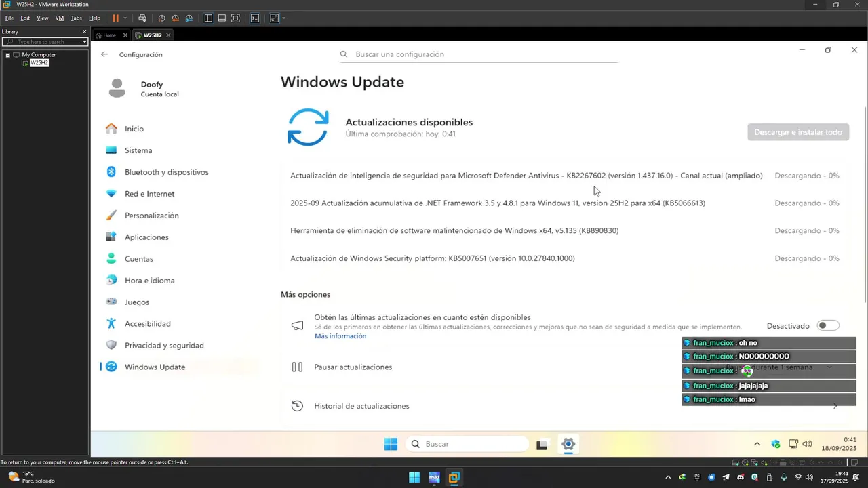Click Descargar e instalar todo button

pos(798,132)
